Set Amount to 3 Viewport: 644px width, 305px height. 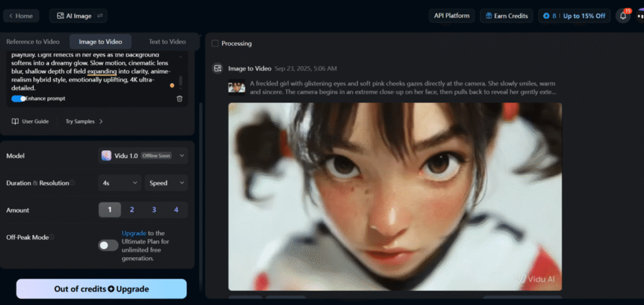[154, 210]
